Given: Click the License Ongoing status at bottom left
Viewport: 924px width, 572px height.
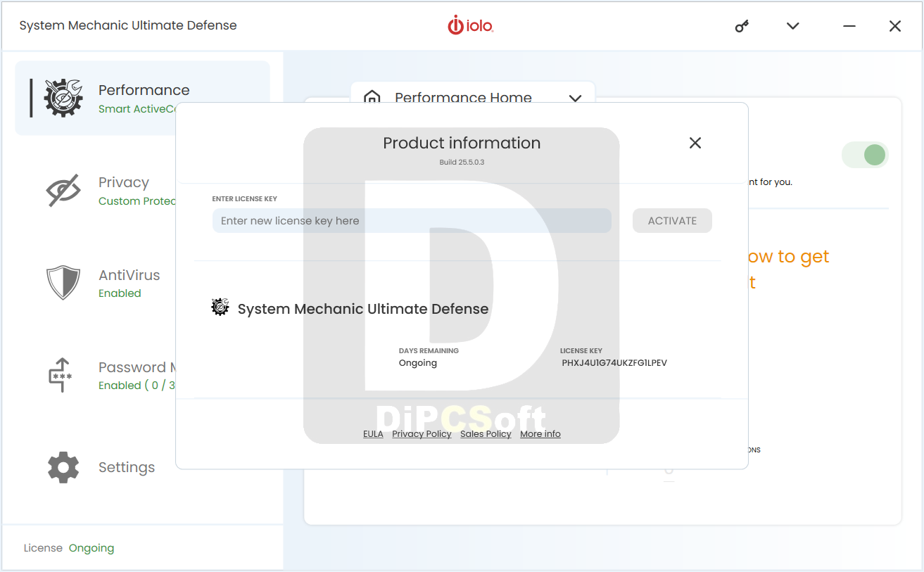Looking at the screenshot, I should (x=69, y=548).
